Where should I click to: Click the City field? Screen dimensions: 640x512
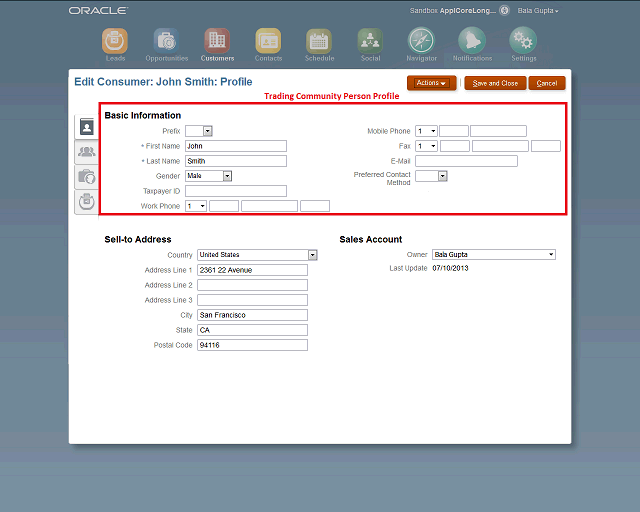252,315
